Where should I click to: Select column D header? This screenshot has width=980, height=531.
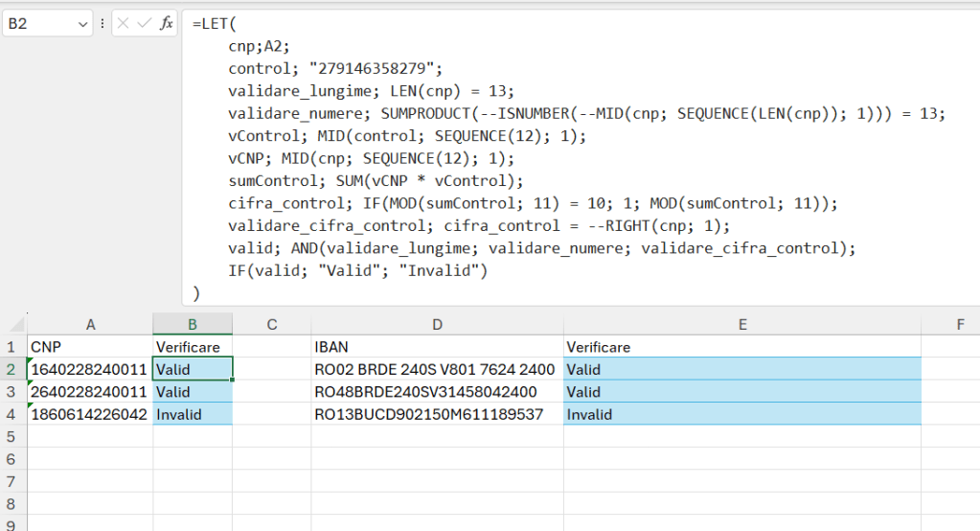[x=437, y=324]
